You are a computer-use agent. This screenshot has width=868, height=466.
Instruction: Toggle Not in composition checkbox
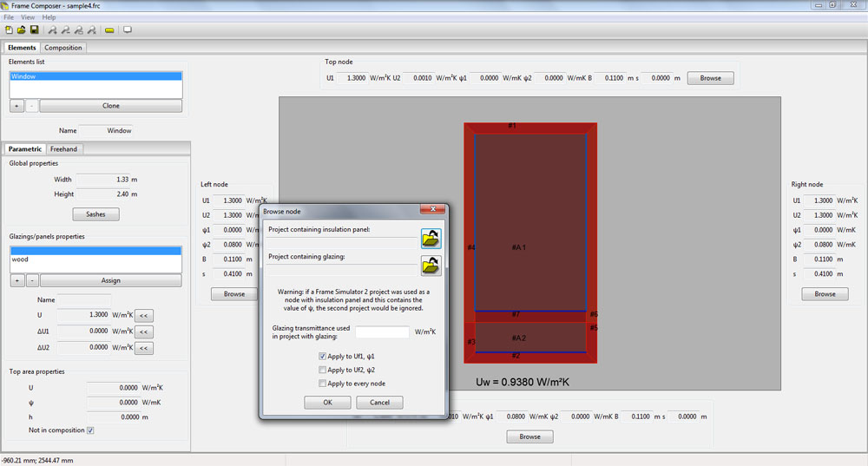pyautogui.click(x=90, y=430)
